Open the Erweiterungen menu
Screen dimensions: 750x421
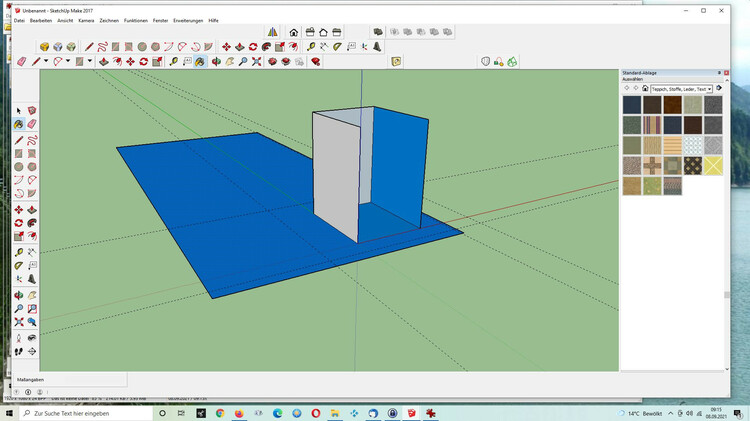click(x=187, y=20)
